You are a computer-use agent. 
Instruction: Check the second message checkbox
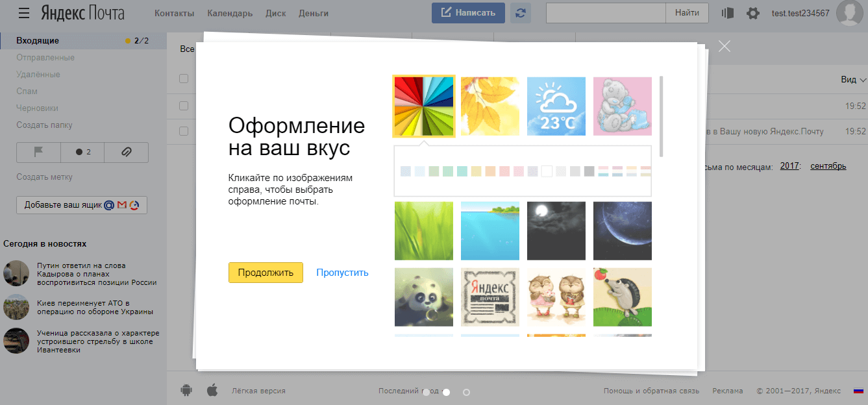(x=184, y=131)
